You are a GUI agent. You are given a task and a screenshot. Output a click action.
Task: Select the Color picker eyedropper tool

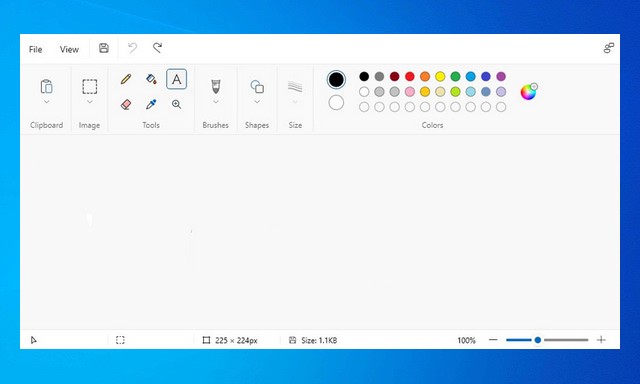pos(151,104)
